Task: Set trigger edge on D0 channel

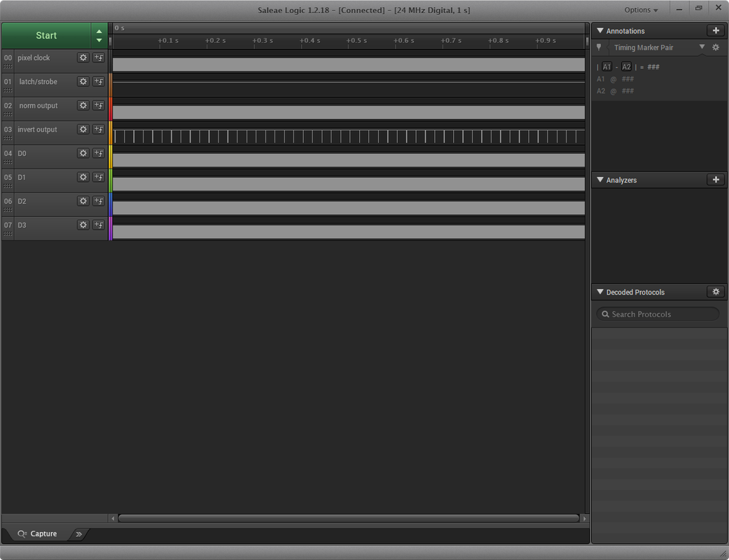Action: coord(99,153)
